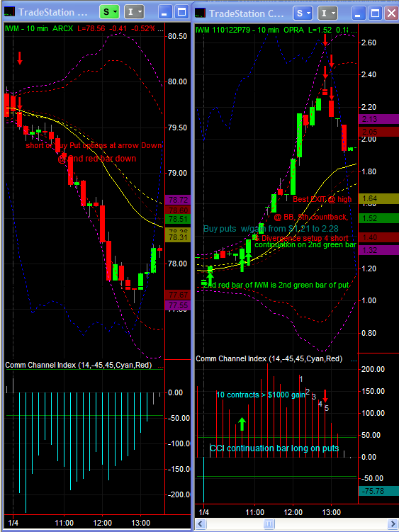Click the teal -75.78 CCI value marker
The height and width of the screenshot is (532, 399).
pyautogui.click(x=378, y=491)
